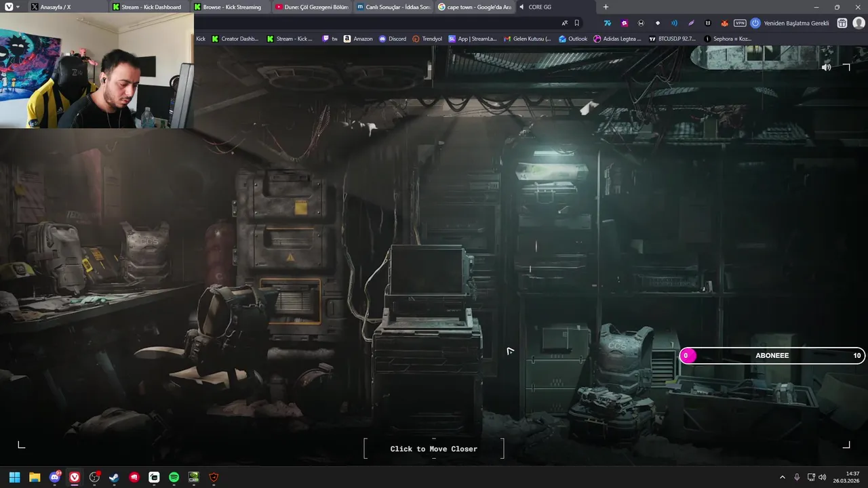The height and width of the screenshot is (488, 868).
Task: Click 'Yeniden Başlatma Gerekli' restart notice
Action: pyautogui.click(x=796, y=23)
